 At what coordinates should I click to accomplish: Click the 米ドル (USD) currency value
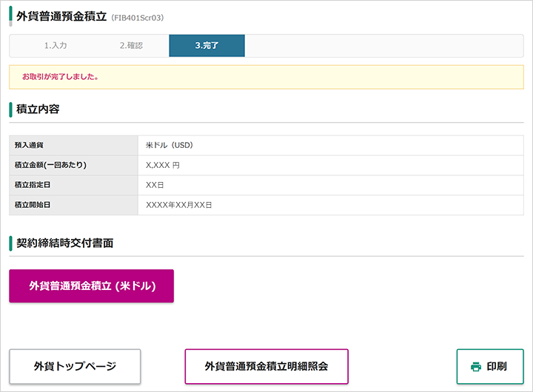pos(170,146)
